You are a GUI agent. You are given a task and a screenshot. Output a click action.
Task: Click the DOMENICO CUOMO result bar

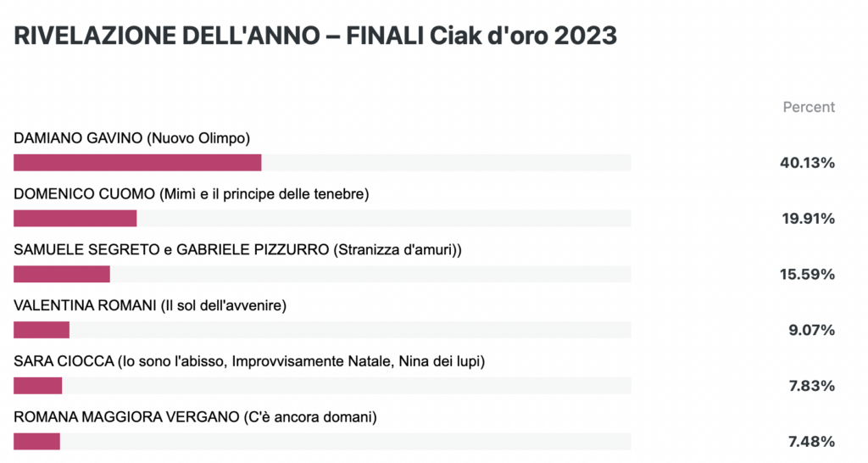click(x=322, y=218)
